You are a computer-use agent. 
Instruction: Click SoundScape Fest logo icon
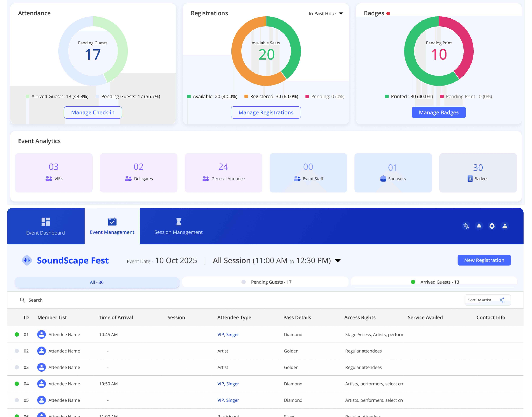point(27,260)
